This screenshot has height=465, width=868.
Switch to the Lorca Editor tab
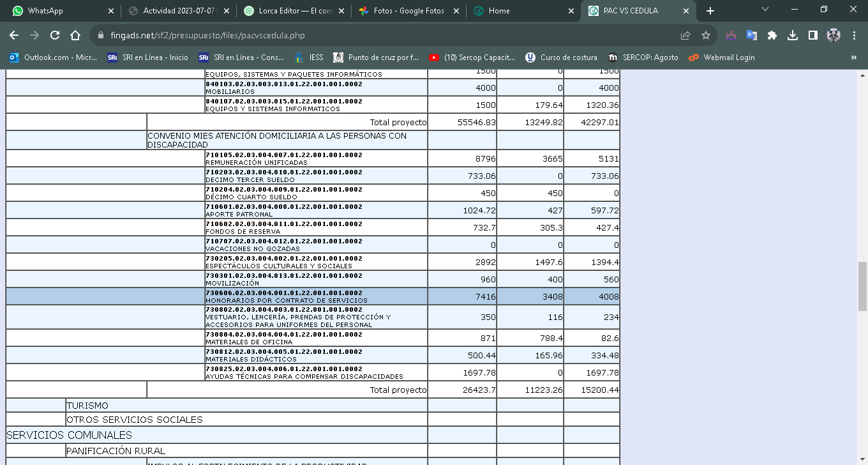(295, 11)
